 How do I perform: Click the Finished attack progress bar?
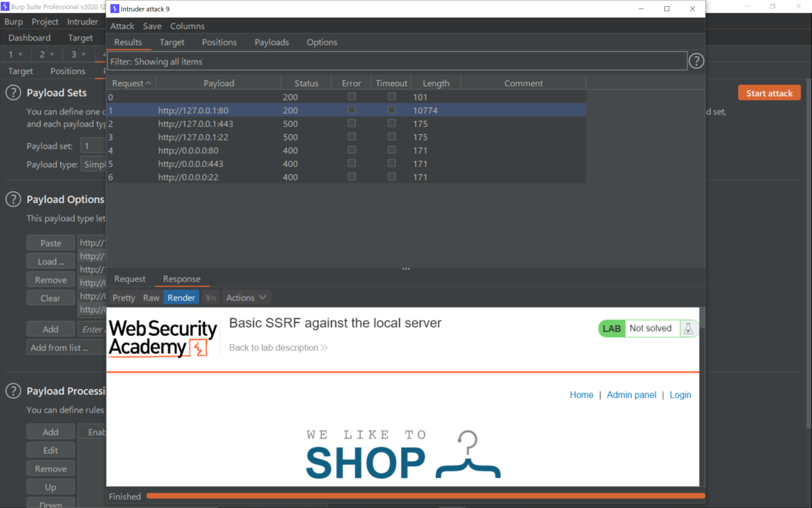(425, 496)
